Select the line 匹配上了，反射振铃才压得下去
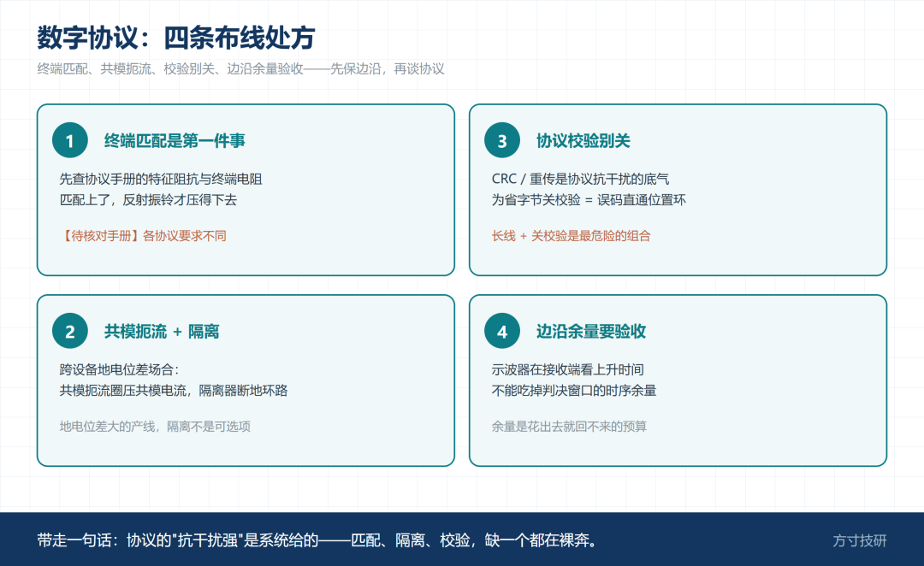 click(x=148, y=200)
